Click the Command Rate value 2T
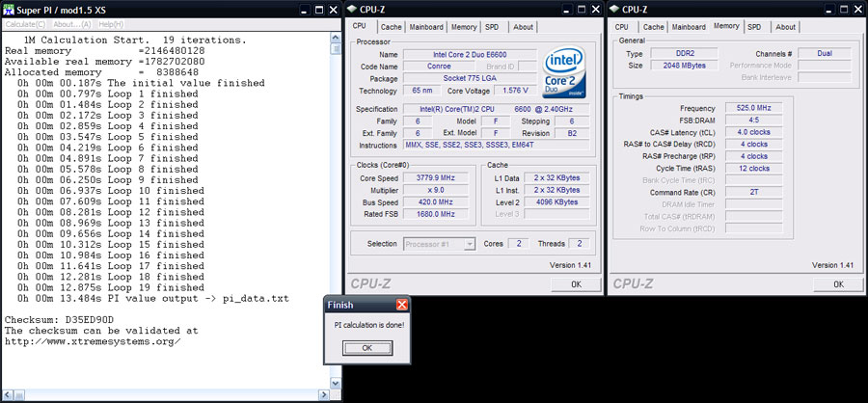Image resolution: width=868 pixels, height=403 pixels. pos(753,193)
